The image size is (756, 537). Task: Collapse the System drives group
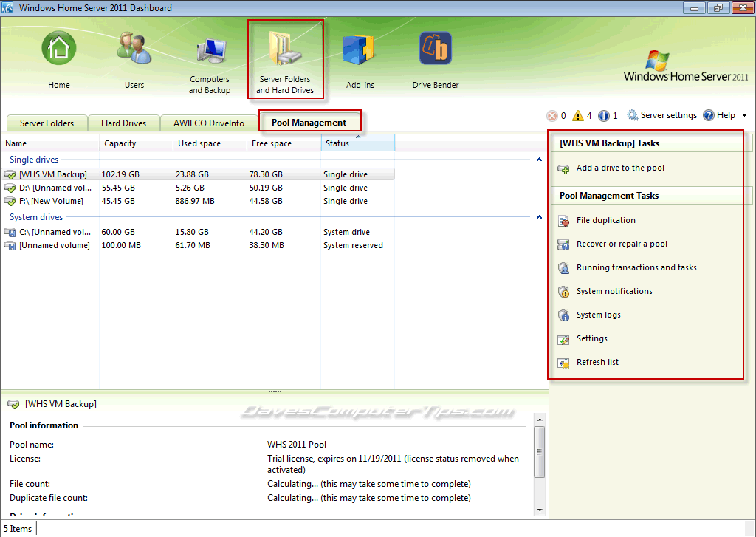pos(539,217)
